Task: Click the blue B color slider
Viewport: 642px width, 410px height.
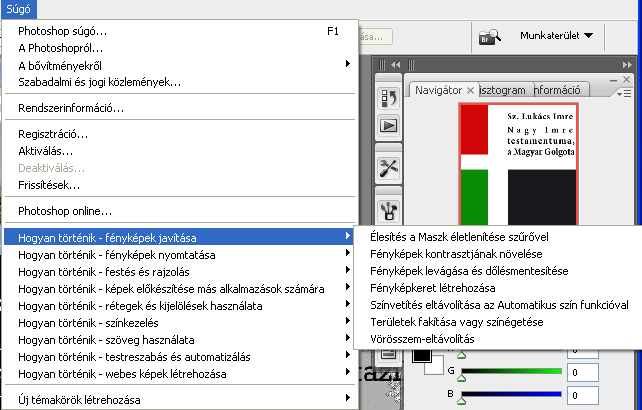Action: coord(511,394)
